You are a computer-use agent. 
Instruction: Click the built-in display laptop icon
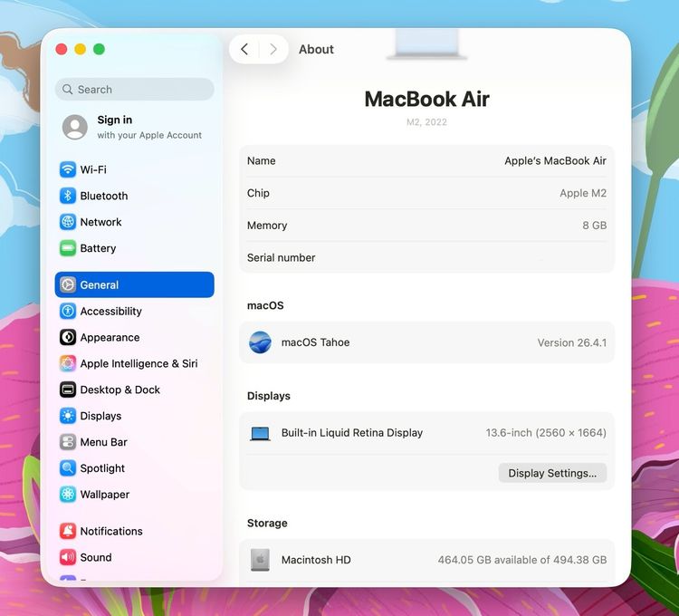click(260, 433)
